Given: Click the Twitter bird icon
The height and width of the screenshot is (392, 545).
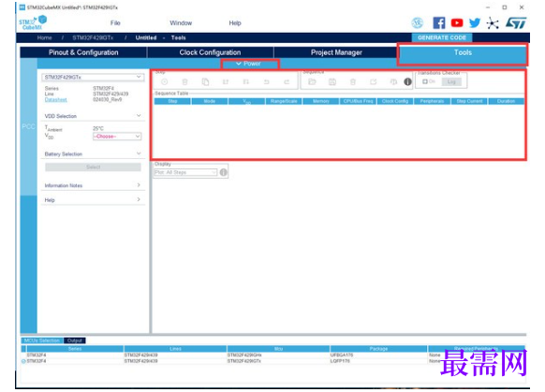Looking at the screenshot, I should click(475, 22).
